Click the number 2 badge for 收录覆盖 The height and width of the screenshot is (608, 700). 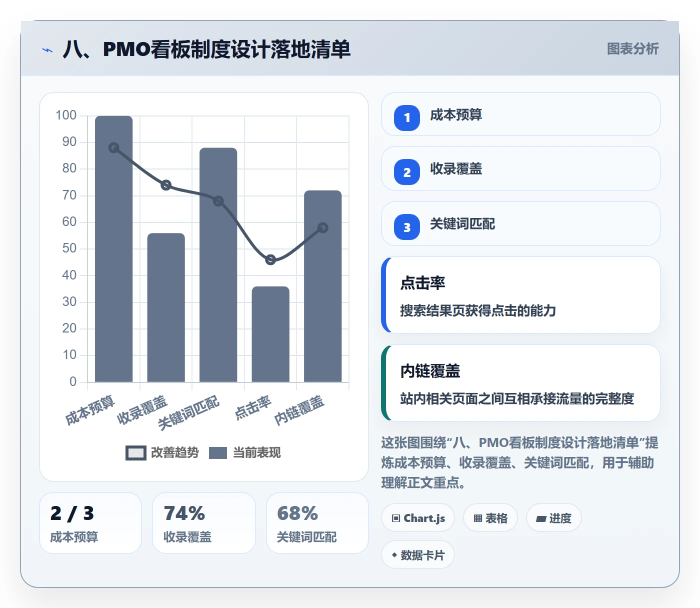[x=407, y=172]
